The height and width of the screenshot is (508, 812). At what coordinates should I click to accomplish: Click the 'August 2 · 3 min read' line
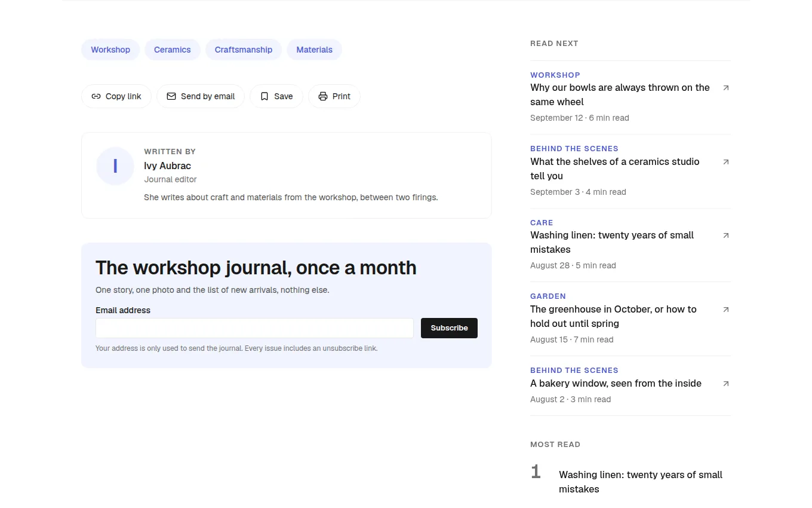570,399
